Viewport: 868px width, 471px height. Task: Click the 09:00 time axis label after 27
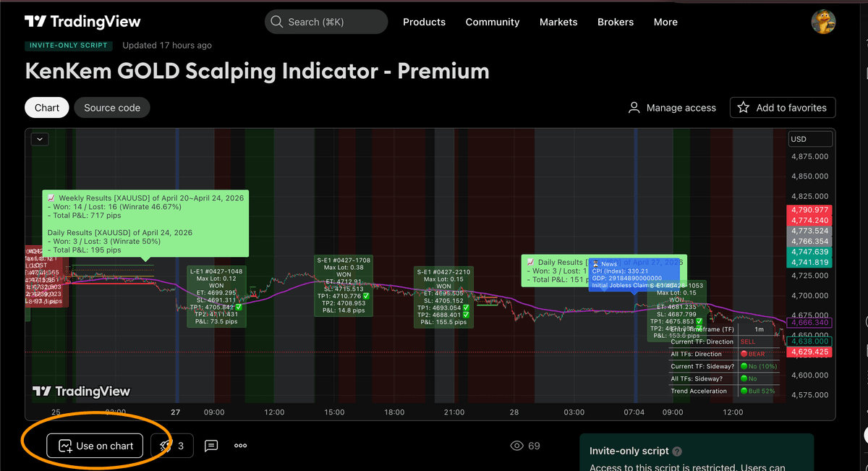pyautogui.click(x=213, y=412)
